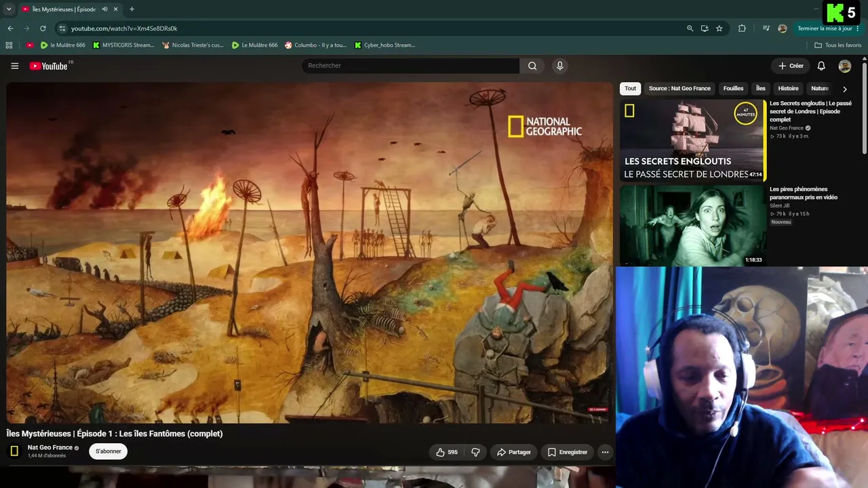Viewport: 868px width, 488px height.
Task: Click the search magnifier button
Action: pos(532,66)
